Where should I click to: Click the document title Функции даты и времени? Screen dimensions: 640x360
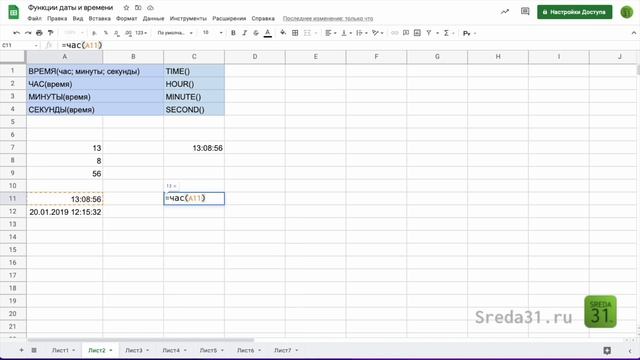tap(70, 7)
